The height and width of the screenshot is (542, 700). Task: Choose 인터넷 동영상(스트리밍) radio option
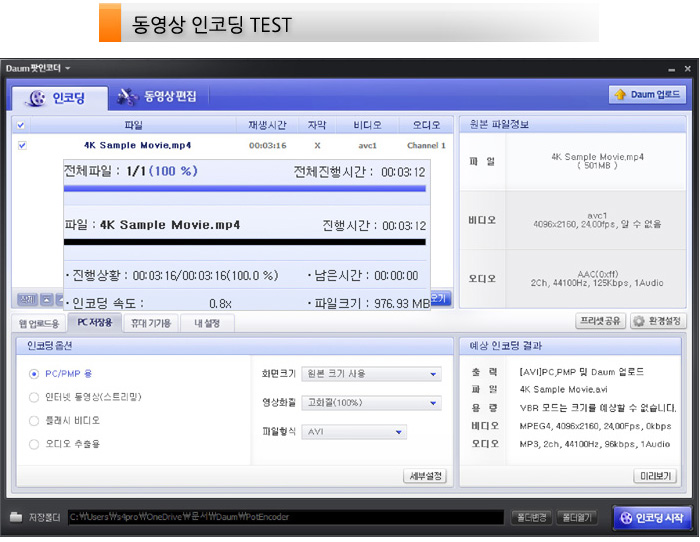[36, 396]
